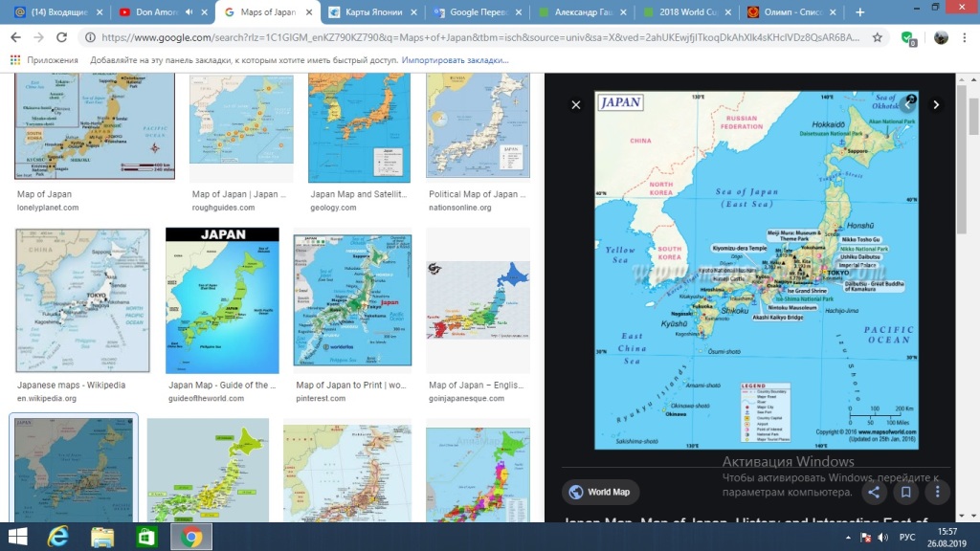Click the World Map source button
Screen dimensions: 980x551
click(600, 493)
